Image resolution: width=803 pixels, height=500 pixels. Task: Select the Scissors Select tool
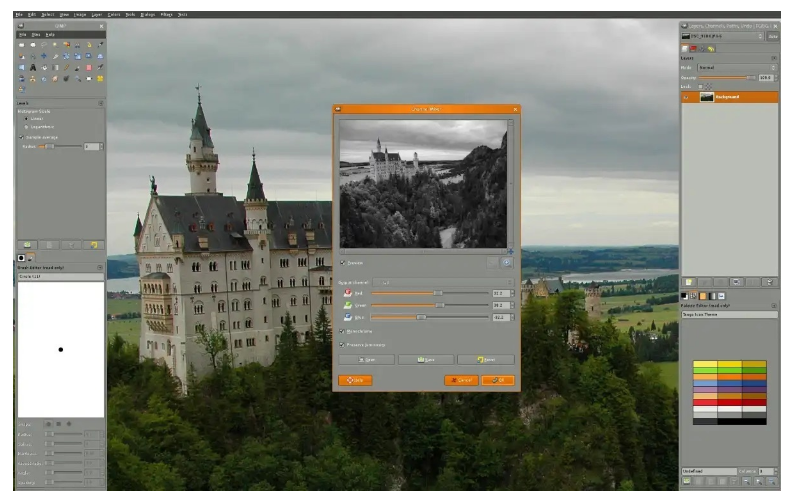pos(77,45)
